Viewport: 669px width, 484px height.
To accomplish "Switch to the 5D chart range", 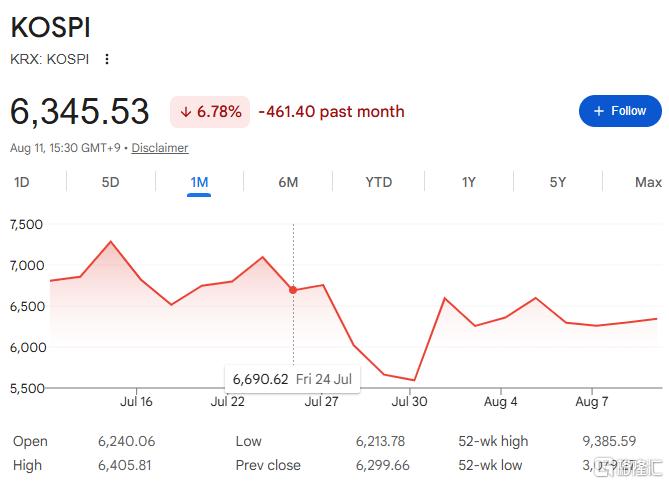I will [110, 182].
